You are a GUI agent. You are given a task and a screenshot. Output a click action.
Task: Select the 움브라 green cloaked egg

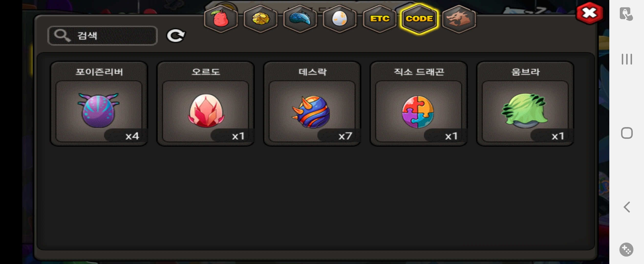(525, 104)
